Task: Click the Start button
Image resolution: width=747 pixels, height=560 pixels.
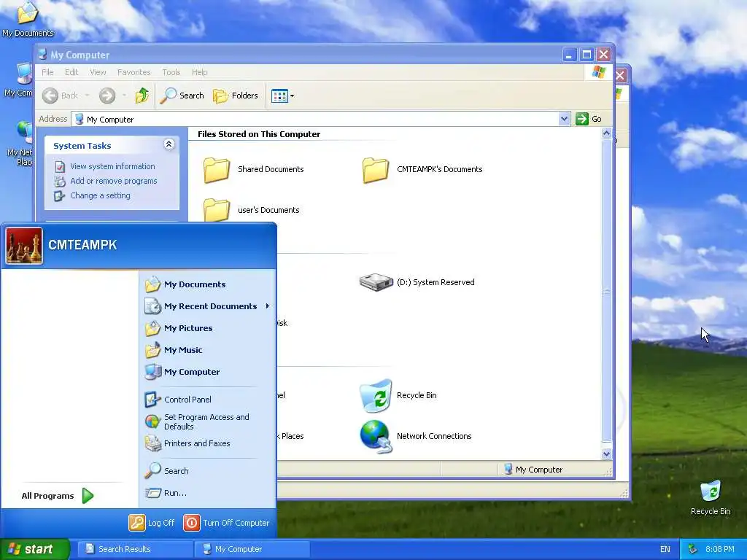Action: tap(34, 549)
